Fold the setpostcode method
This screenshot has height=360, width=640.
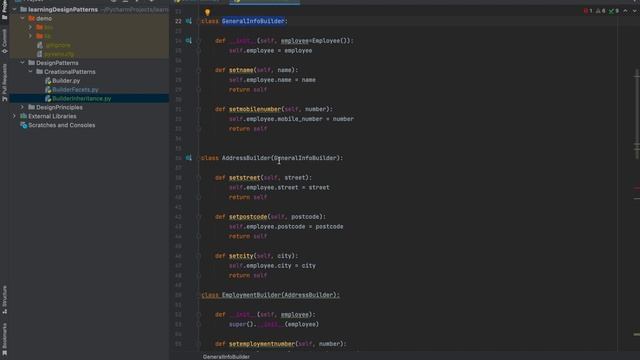click(199, 217)
